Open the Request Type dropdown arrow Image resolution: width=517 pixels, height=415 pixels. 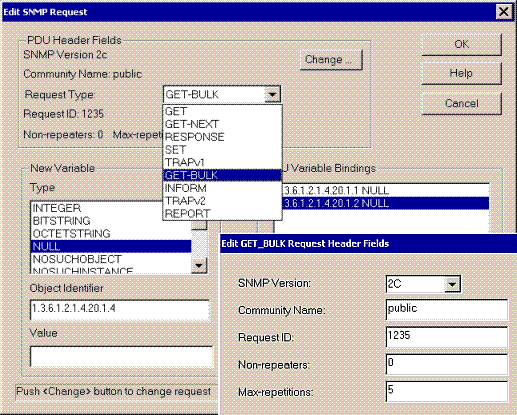(x=272, y=95)
